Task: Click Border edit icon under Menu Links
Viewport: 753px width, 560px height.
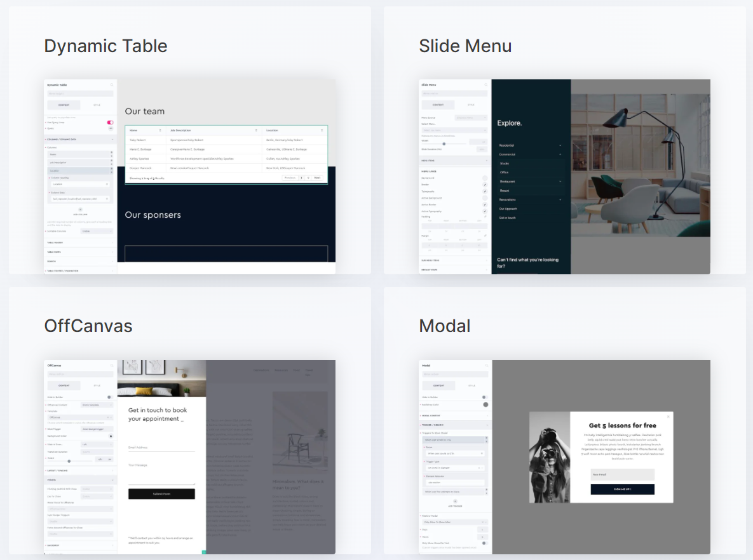Action: point(484,185)
